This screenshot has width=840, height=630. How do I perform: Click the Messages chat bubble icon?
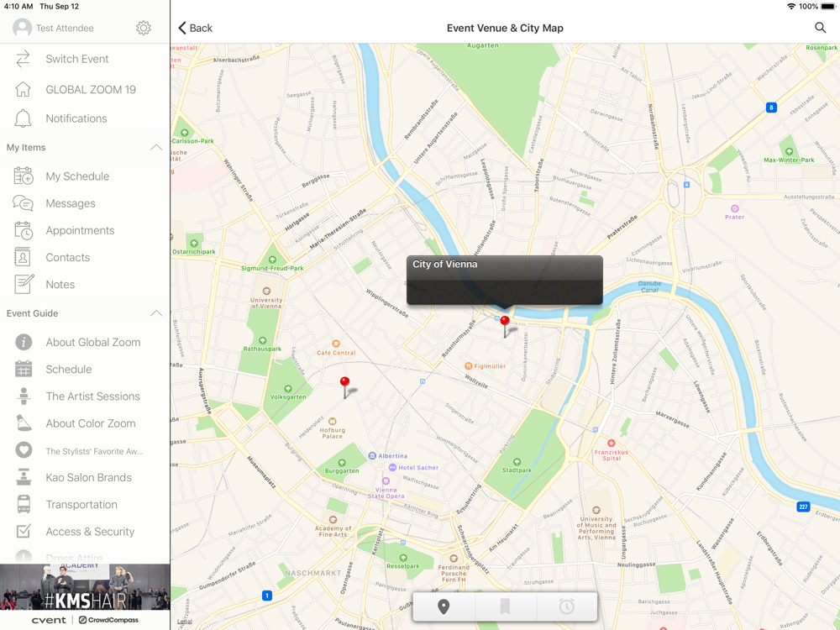point(23,203)
